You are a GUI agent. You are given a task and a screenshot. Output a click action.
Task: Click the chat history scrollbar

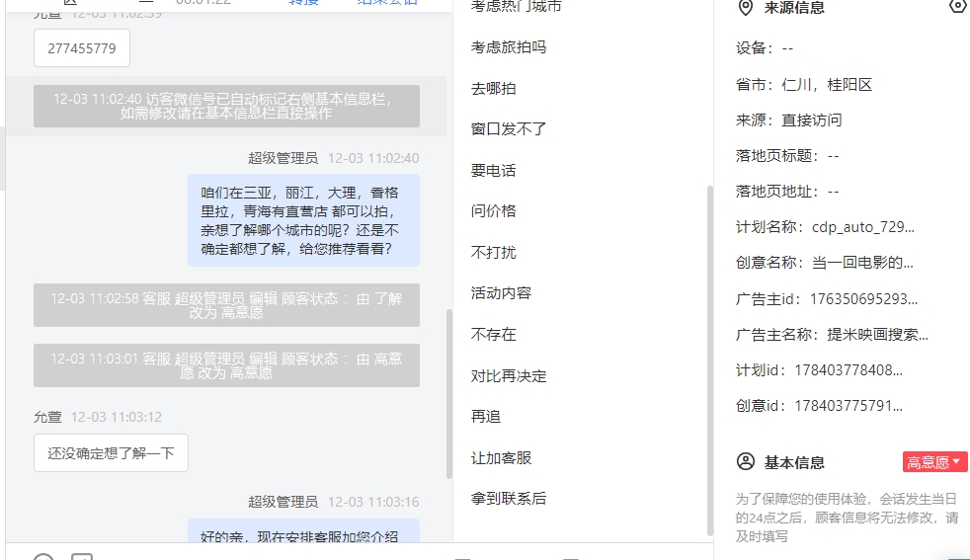pos(449,393)
